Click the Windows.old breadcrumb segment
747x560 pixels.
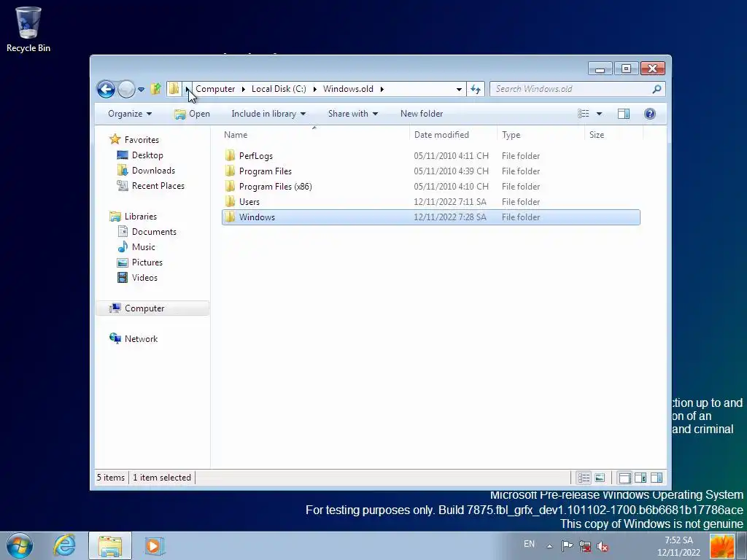(348, 89)
